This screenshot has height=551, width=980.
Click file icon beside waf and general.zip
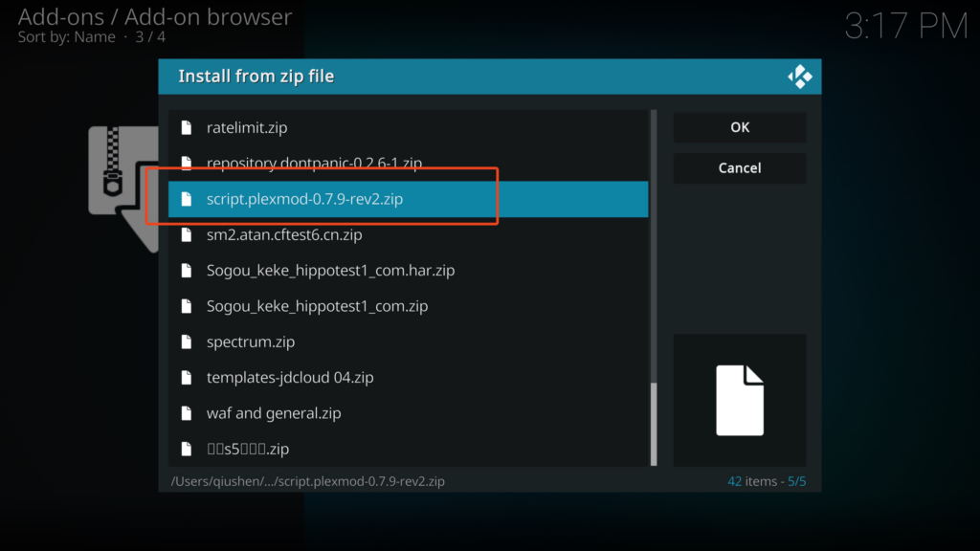187,413
